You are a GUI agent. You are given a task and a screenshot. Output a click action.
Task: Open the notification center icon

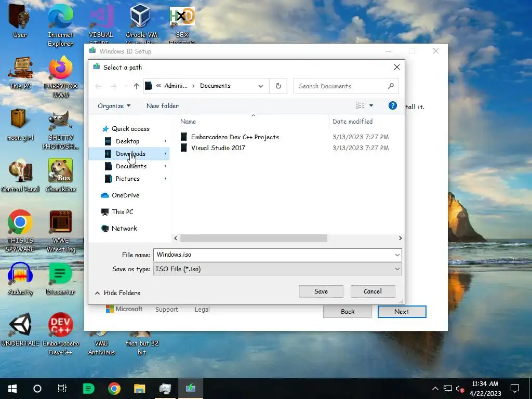[515, 389]
